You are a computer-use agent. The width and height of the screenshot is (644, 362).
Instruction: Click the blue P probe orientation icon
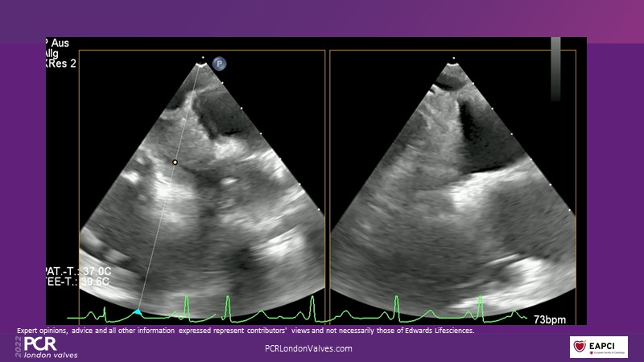[220, 64]
